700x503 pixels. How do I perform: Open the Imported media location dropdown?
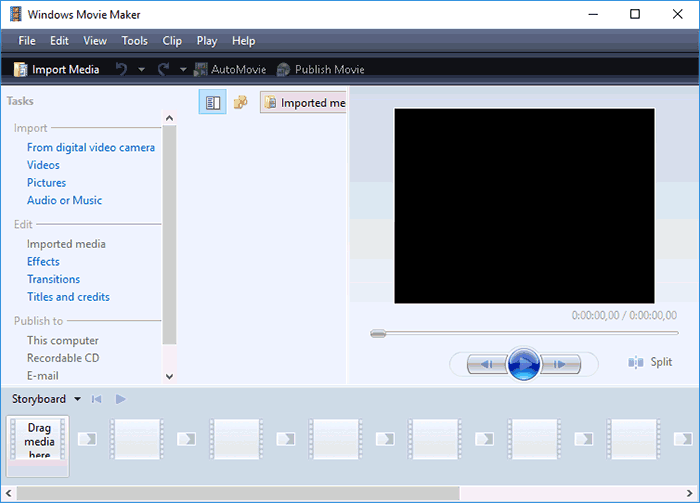click(x=303, y=103)
